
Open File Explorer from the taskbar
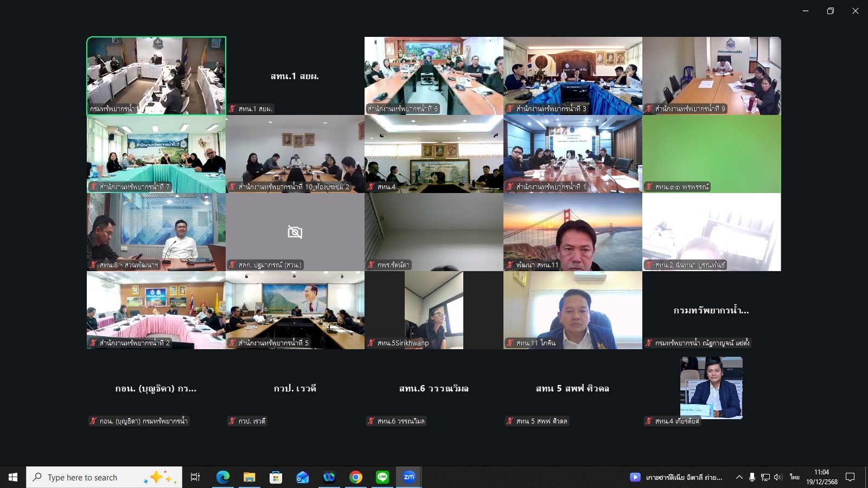(249, 477)
